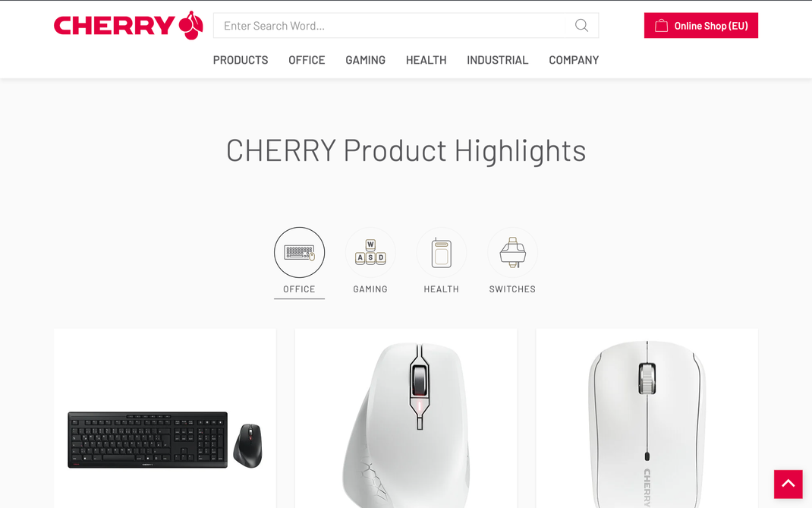The width and height of the screenshot is (812, 508).
Task: Select the Gaming WASD keys icon
Action: pos(370,252)
